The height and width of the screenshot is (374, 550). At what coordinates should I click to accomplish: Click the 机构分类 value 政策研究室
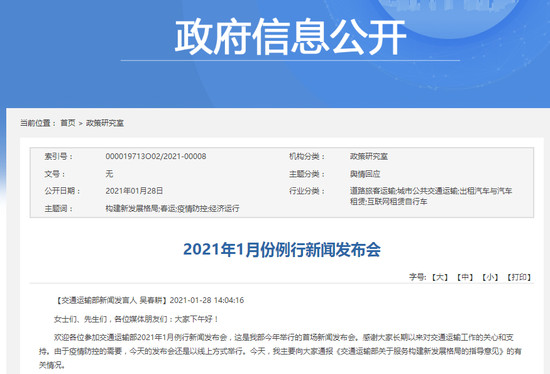point(369,156)
